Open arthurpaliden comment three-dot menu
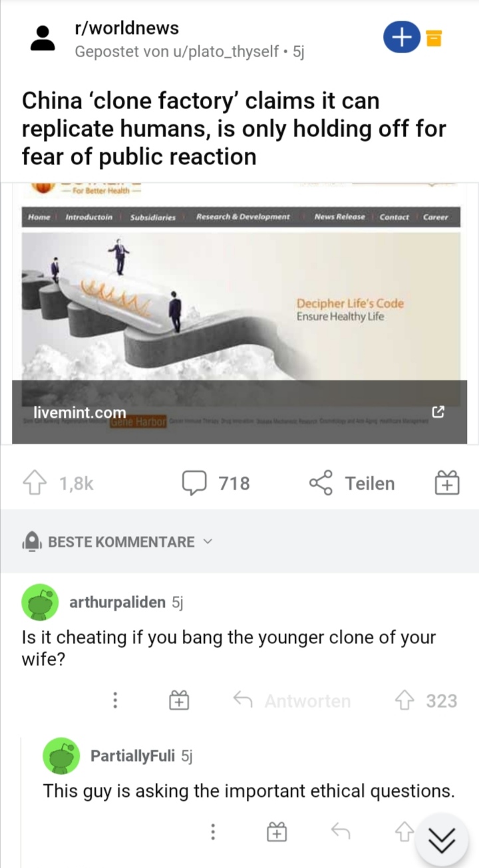Viewport: 479px width, 868px height. (115, 700)
